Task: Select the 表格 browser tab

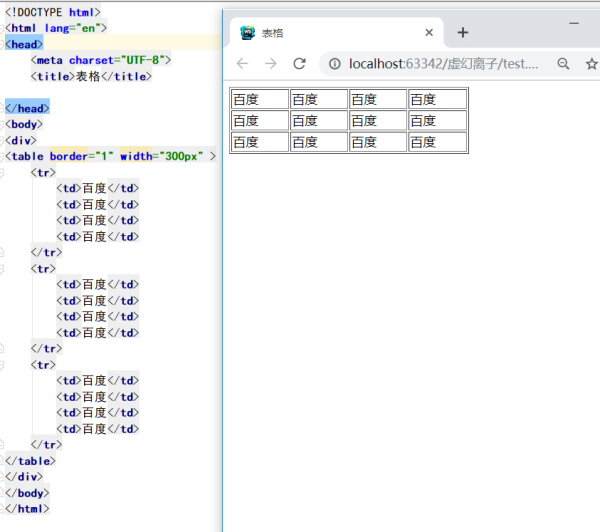Action: click(337, 33)
